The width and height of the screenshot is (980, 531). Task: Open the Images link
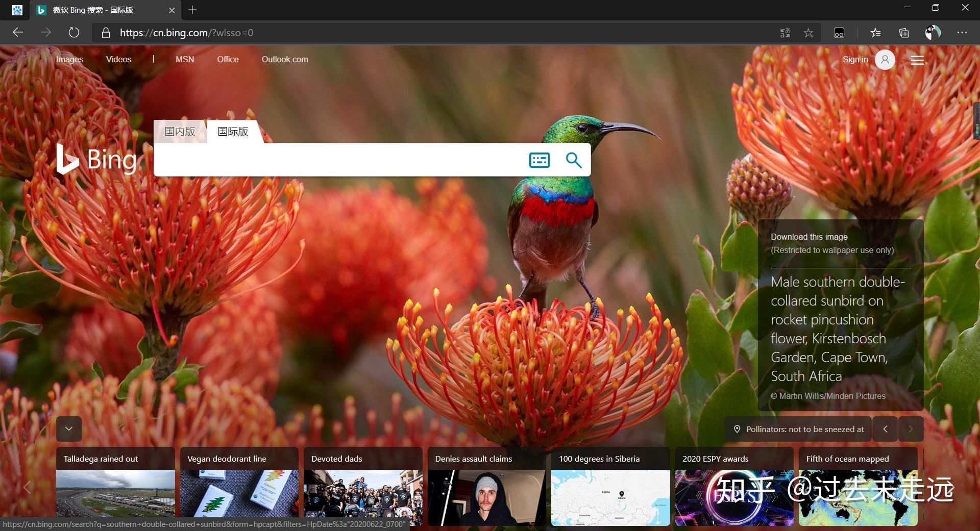pyautogui.click(x=69, y=59)
